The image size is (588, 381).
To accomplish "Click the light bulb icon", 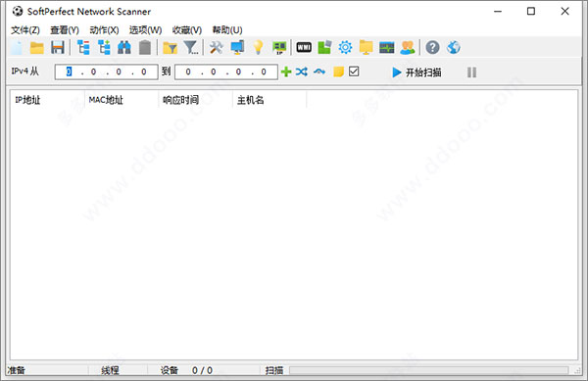I will (x=258, y=48).
